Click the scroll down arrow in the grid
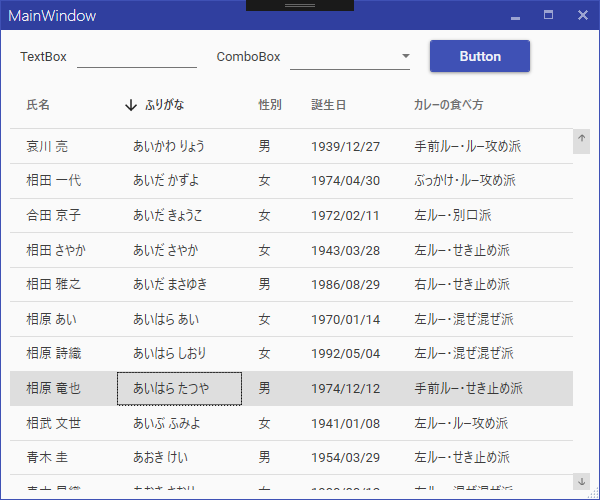The height and width of the screenshot is (500, 600). click(582, 482)
